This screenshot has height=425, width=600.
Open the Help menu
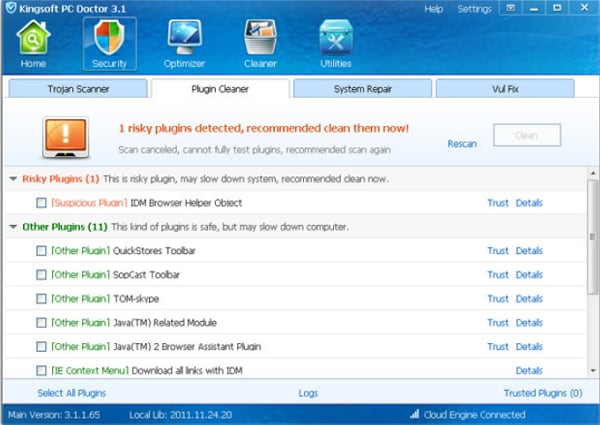(x=434, y=9)
